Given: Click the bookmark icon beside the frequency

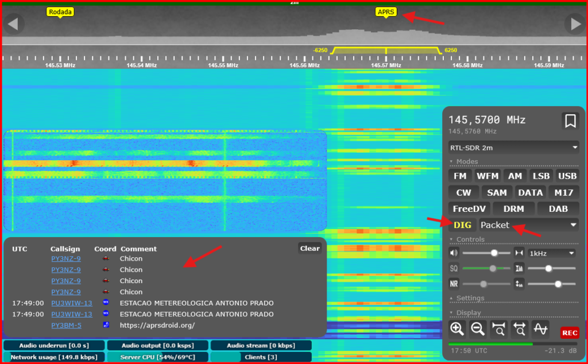Looking at the screenshot, I should click(x=570, y=121).
